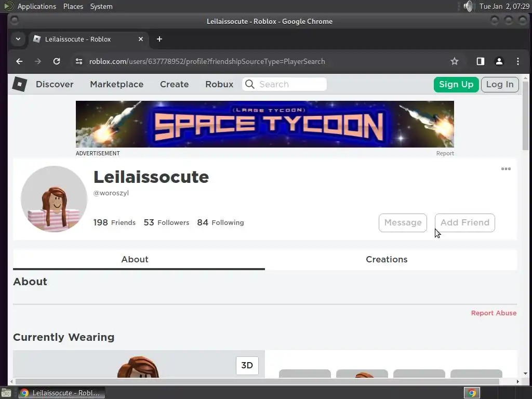This screenshot has width=532, height=399.
Task: View the 84 Following list
Action: tap(220, 222)
